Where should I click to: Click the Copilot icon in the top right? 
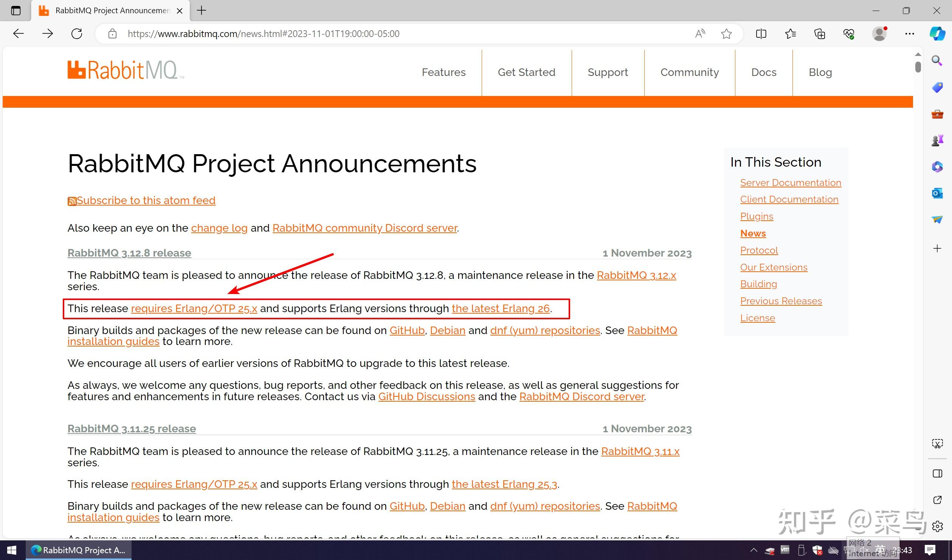pyautogui.click(x=937, y=34)
